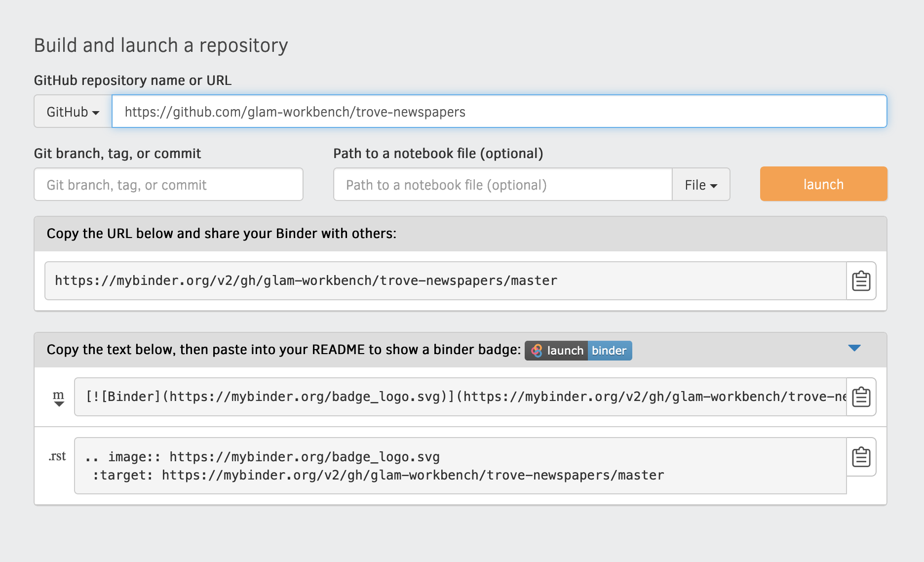The width and height of the screenshot is (924, 562).
Task: Copy the shareable Binder URL to clipboard
Action: (861, 281)
